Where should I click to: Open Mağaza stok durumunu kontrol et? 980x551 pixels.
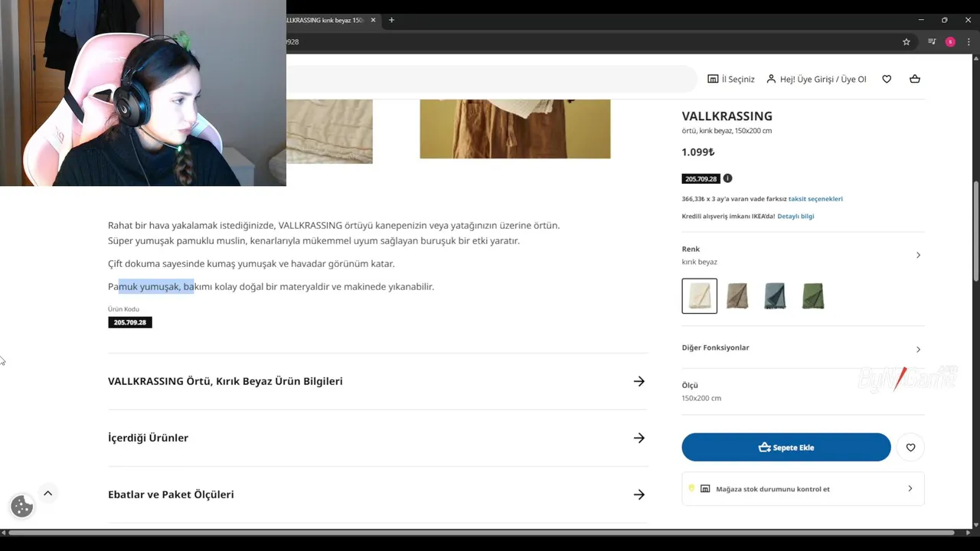pyautogui.click(x=803, y=489)
